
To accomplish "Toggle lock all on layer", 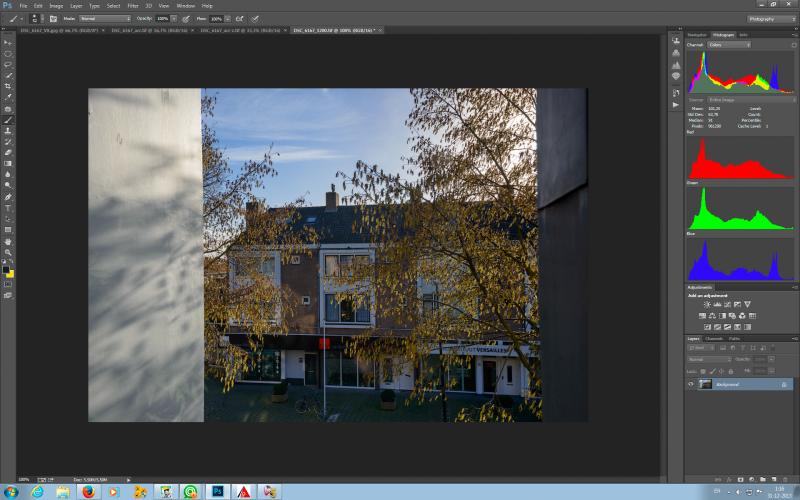I will (x=731, y=371).
